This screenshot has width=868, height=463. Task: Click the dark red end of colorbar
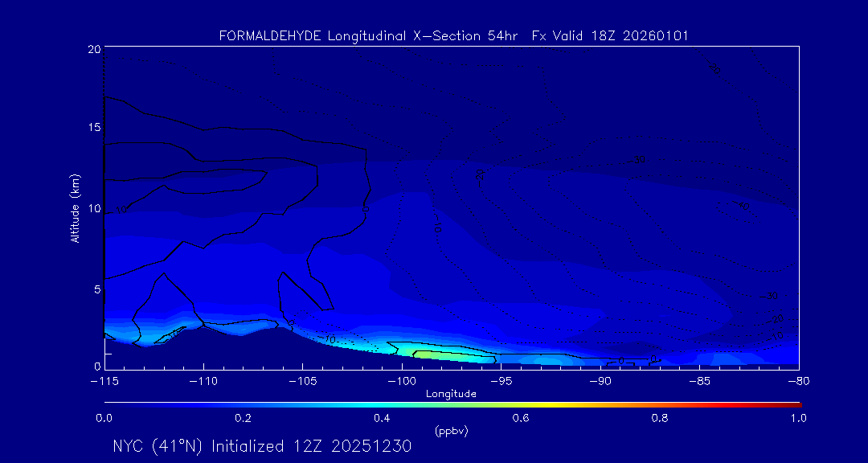(x=794, y=404)
